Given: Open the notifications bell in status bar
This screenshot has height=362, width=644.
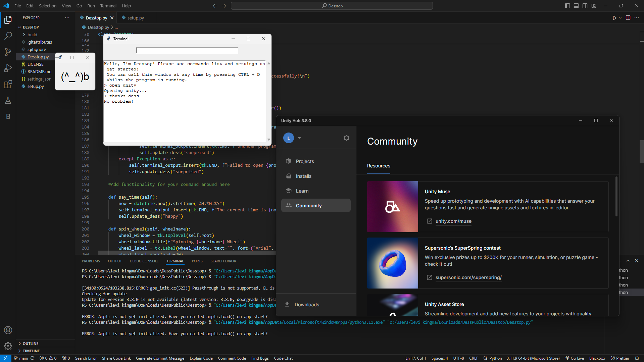Looking at the screenshot, I should pos(637,358).
